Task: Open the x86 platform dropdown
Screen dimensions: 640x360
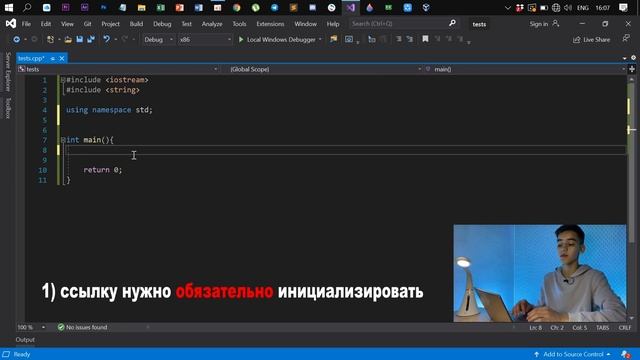Action: pyautogui.click(x=205, y=40)
